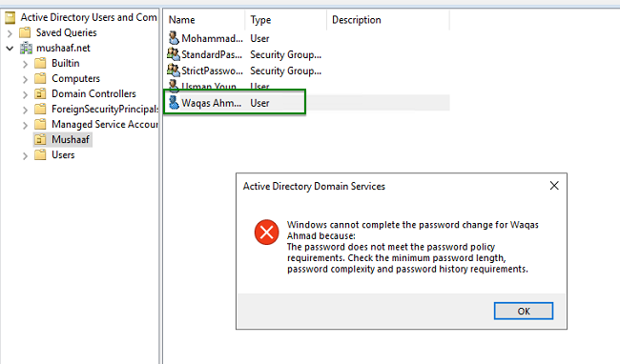Select Active Directory Users and Computers root label
The height and width of the screenshot is (364, 620).
[x=89, y=17]
